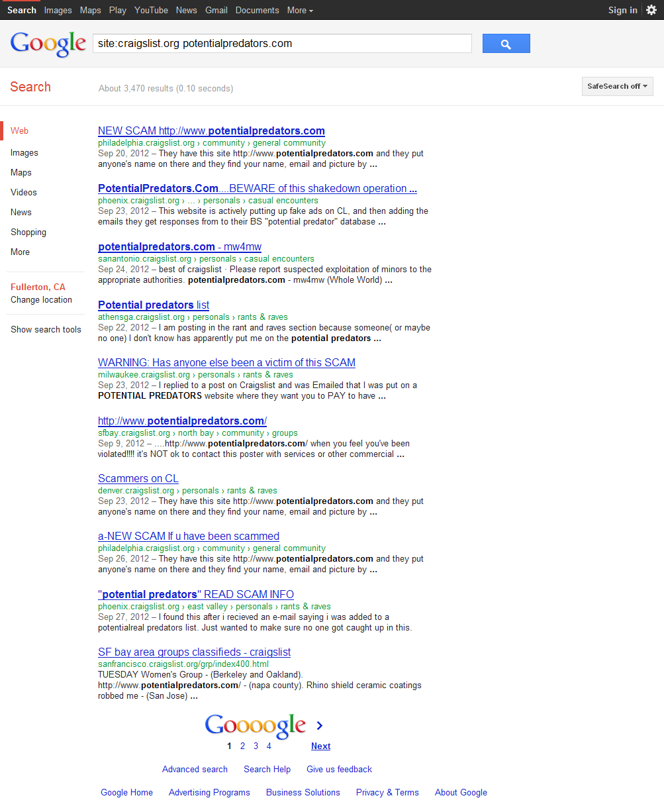Click Sign in at top right
The image size is (664, 812).
(623, 10)
